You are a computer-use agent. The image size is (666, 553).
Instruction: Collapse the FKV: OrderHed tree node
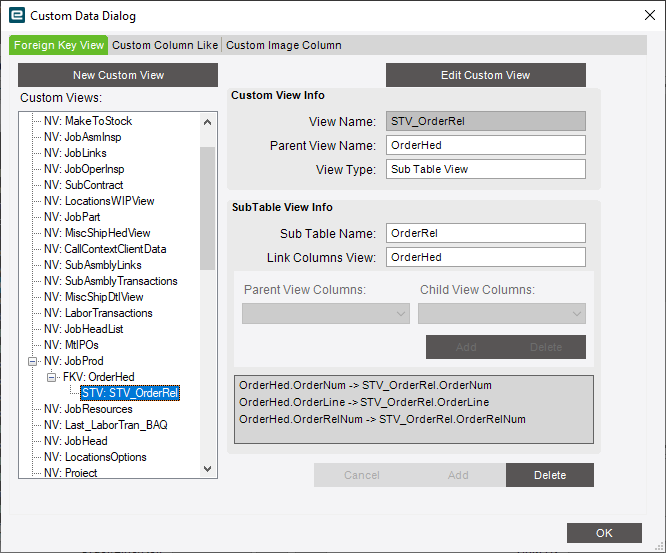51,377
